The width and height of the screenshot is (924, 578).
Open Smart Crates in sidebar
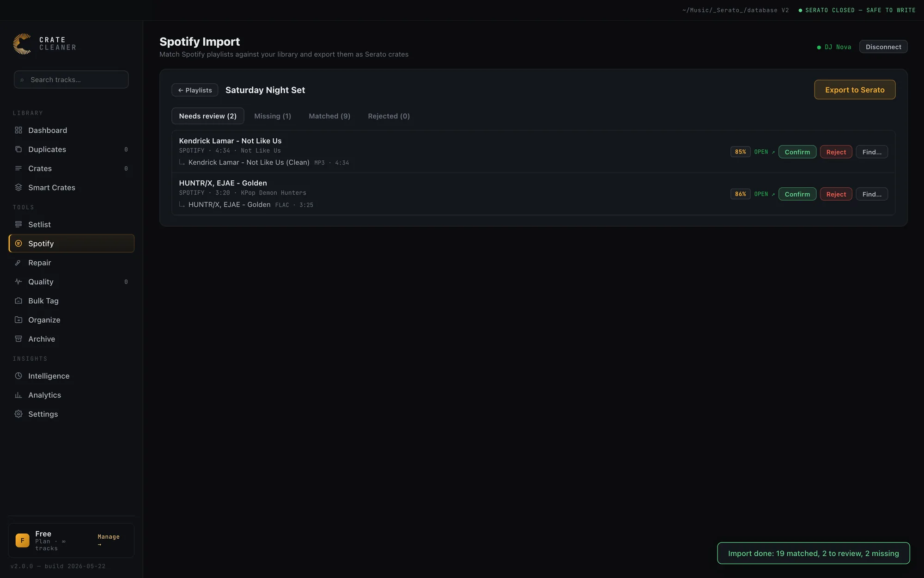pos(71,187)
